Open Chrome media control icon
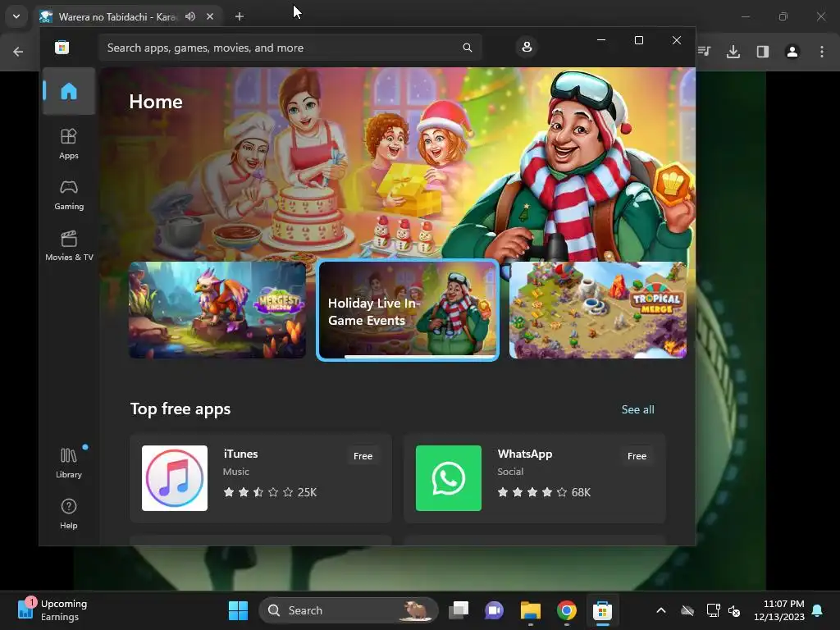Viewport: 840px width, 630px height. (705, 52)
